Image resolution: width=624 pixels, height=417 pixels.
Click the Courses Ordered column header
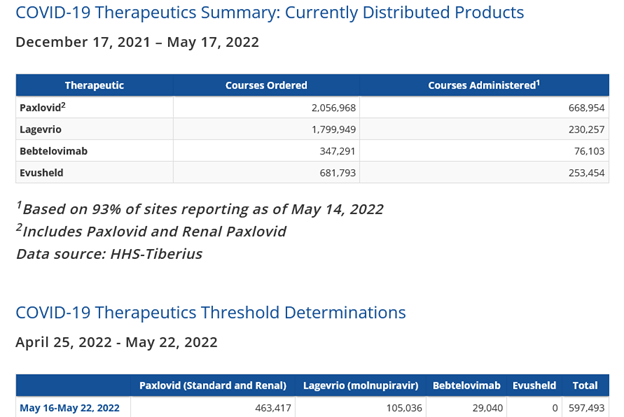tap(266, 85)
